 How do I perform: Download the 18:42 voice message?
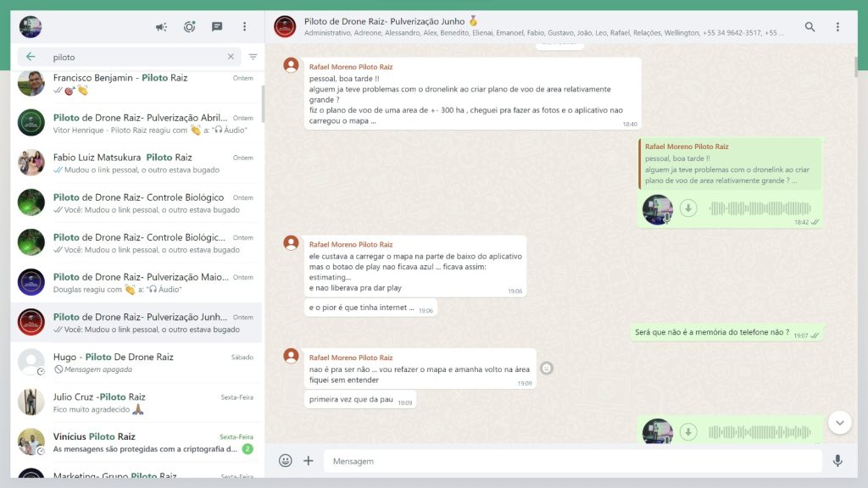(688, 208)
